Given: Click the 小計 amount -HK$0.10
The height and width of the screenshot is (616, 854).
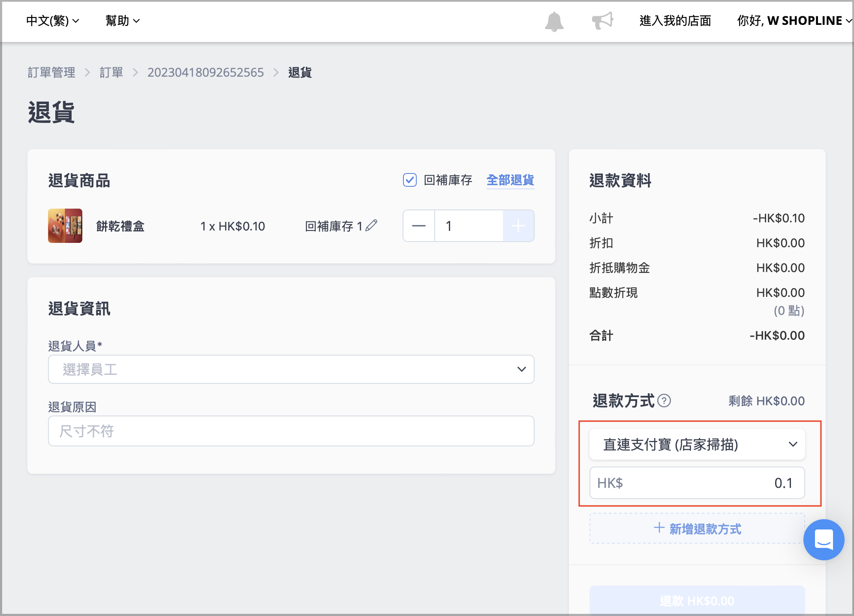Looking at the screenshot, I should [779, 218].
